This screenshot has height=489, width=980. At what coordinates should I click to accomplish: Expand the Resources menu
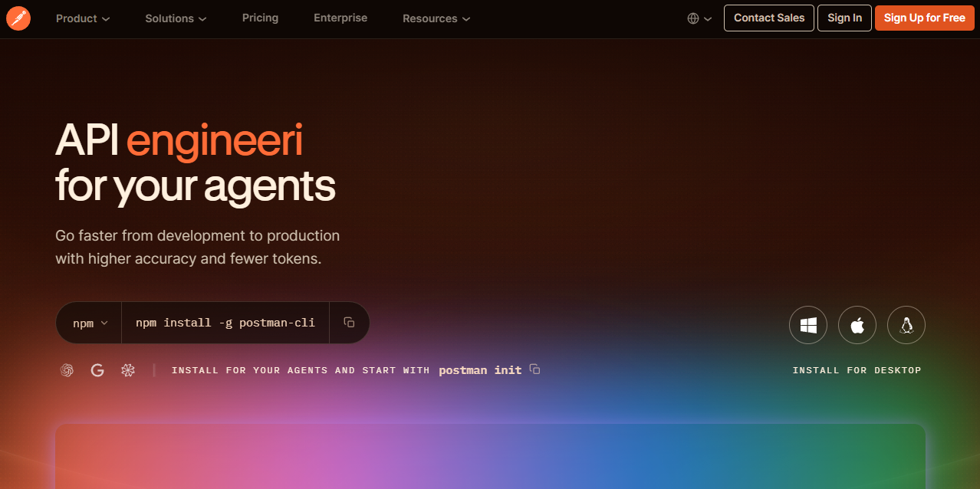click(436, 18)
